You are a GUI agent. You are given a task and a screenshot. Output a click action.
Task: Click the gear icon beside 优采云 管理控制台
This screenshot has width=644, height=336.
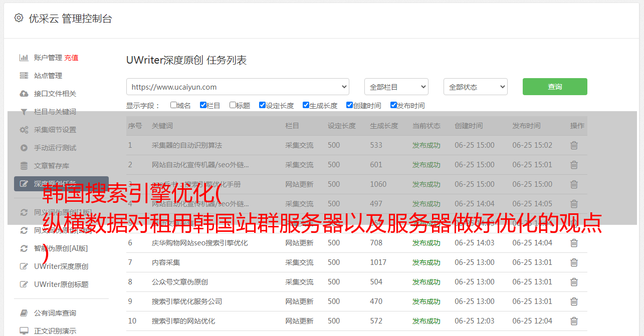coord(19,18)
